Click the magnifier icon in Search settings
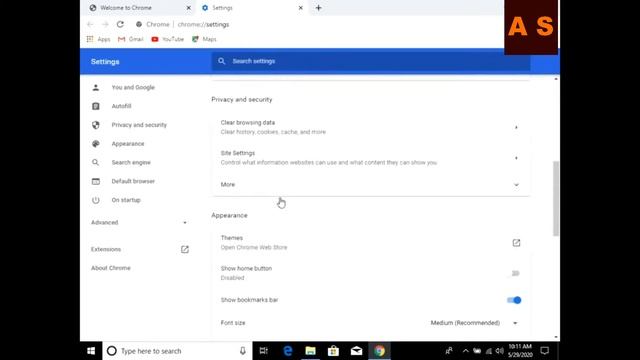 (x=221, y=61)
